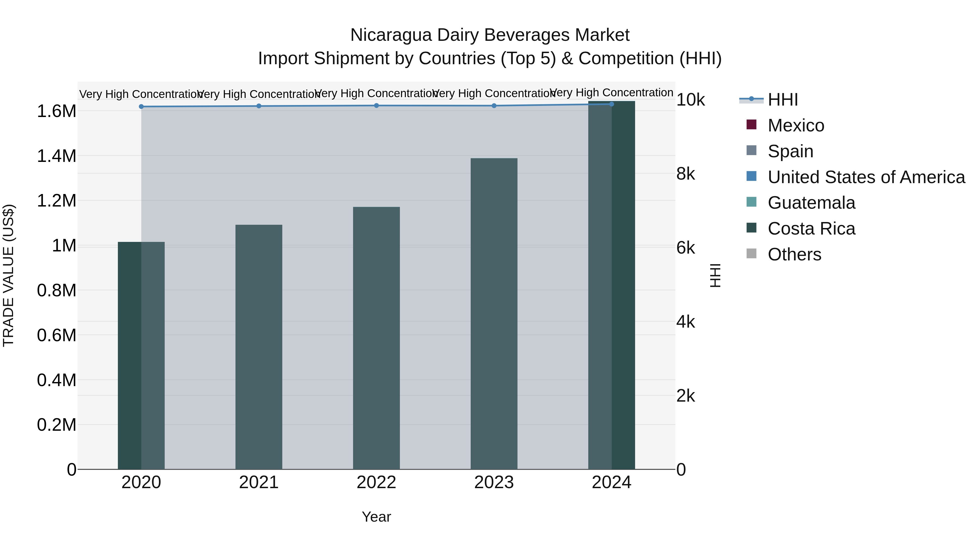Image resolution: width=980 pixels, height=551 pixels.
Task: Click the 1.2M trade value axis tick
Action: tap(56, 200)
